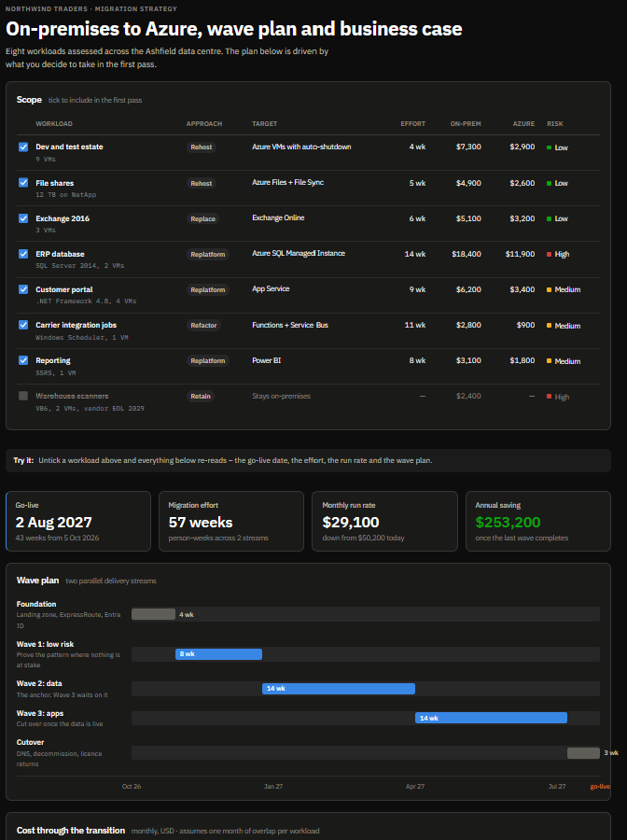Viewport: 627px width, 840px height.
Task: Click the Replace tag on Exchange 2016
Action: point(202,218)
